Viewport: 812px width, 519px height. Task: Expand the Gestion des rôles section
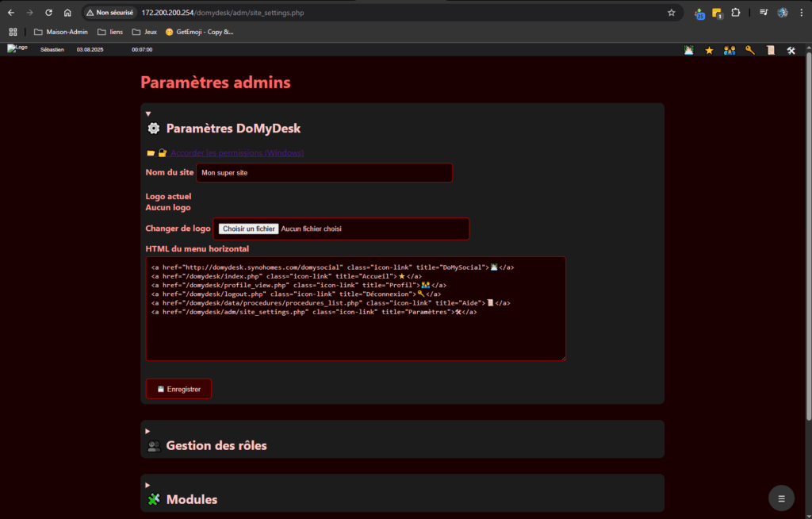(148, 431)
